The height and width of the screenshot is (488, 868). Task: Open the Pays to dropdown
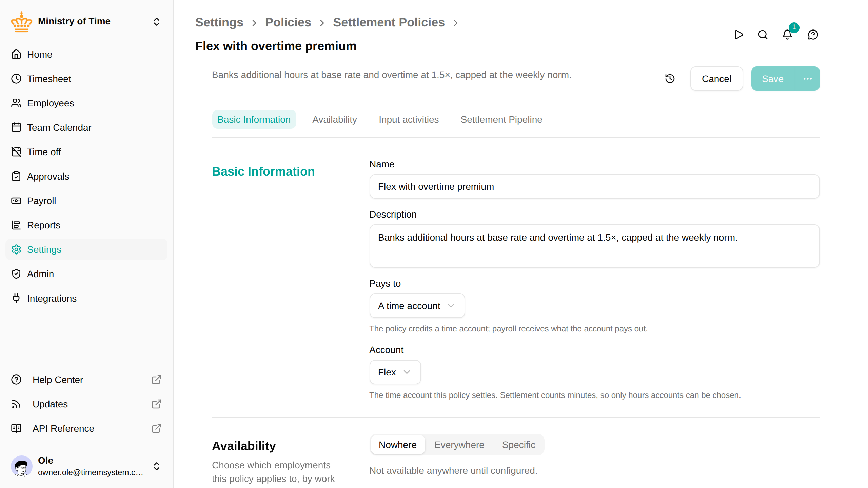pos(417,306)
